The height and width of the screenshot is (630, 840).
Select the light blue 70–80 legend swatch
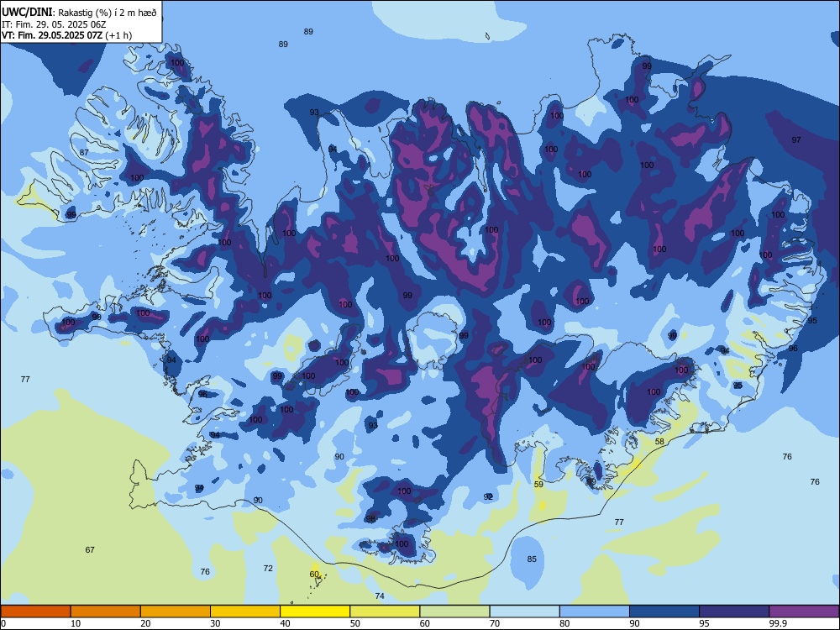click(x=524, y=612)
